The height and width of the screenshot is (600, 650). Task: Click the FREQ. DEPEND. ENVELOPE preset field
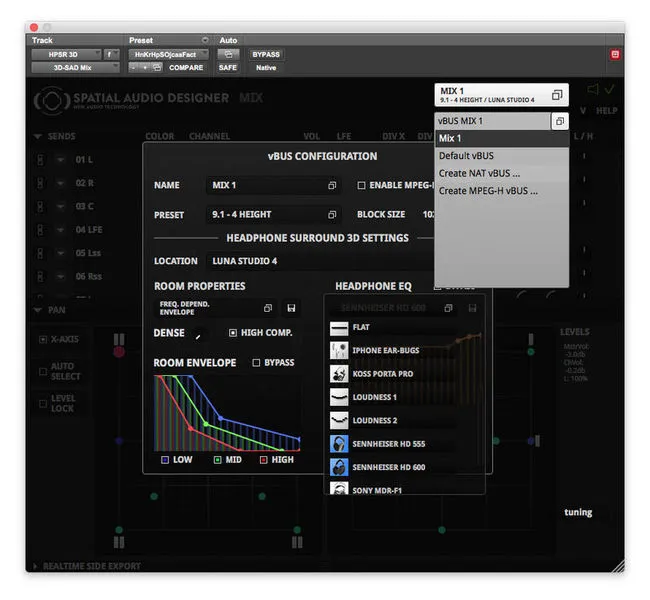click(x=215, y=308)
